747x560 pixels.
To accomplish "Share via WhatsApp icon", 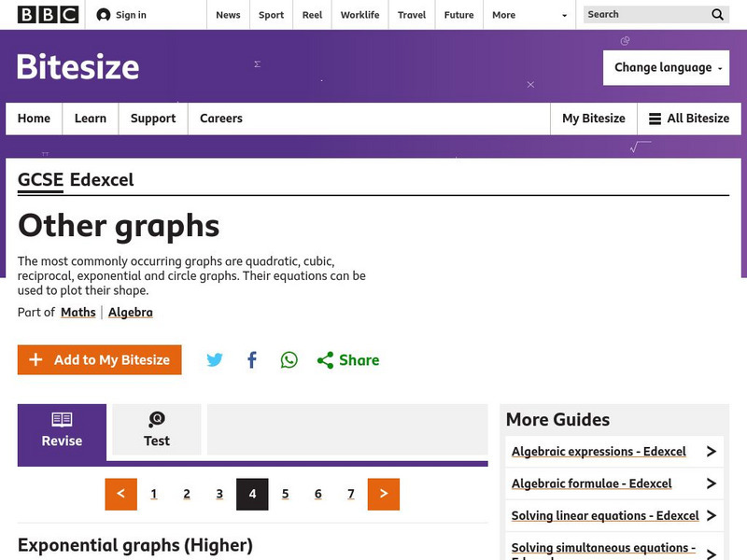I will point(289,359).
